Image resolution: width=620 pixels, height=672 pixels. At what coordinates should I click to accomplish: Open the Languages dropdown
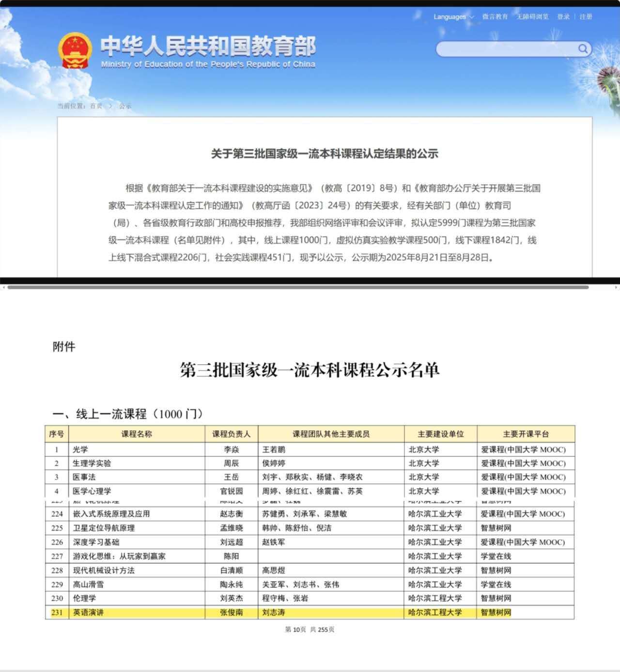tap(449, 16)
